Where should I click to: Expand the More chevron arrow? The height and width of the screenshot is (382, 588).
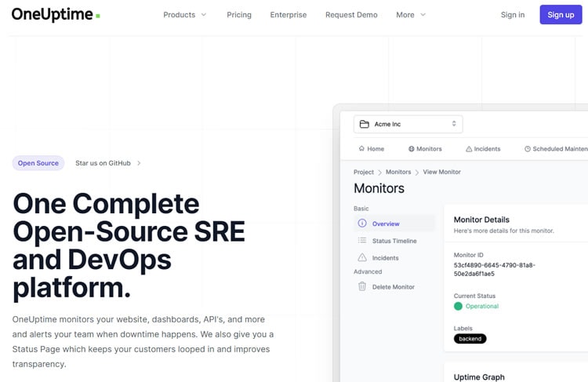pos(423,15)
